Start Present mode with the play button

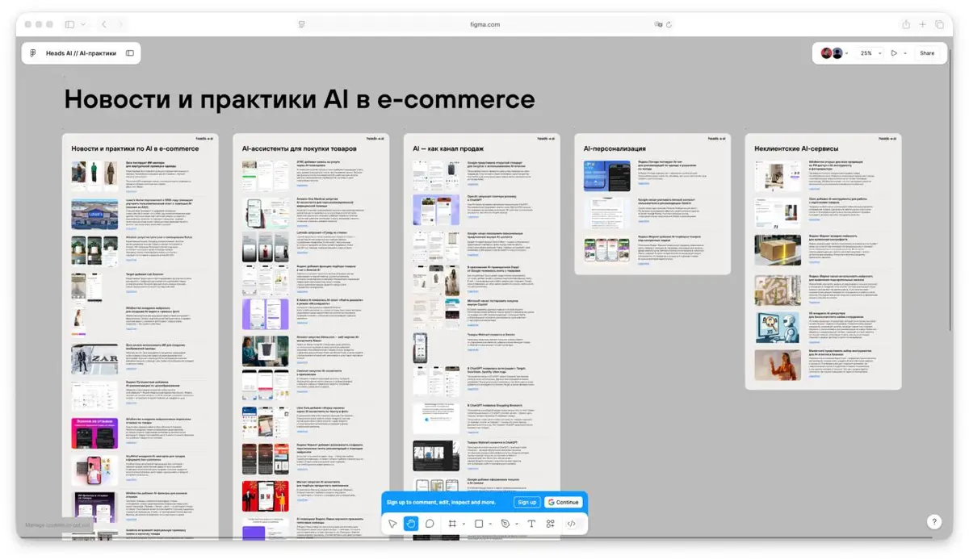[x=894, y=52]
